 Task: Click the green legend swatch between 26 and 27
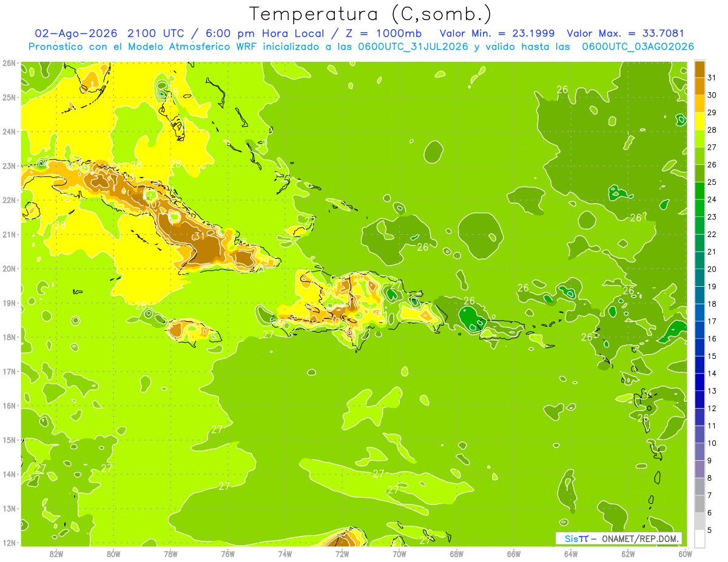[x=699, y=156]
